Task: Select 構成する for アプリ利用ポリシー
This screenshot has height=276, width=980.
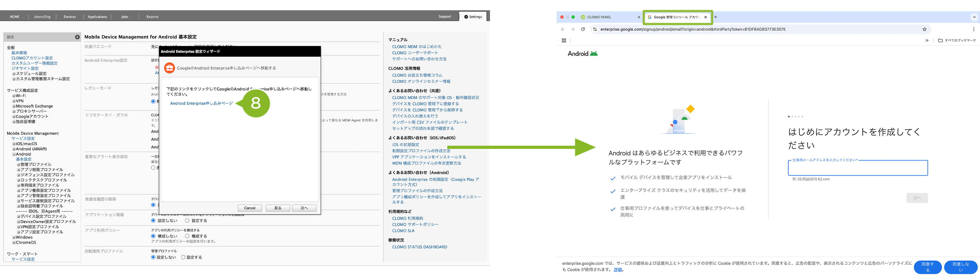Action: (187, 236)
